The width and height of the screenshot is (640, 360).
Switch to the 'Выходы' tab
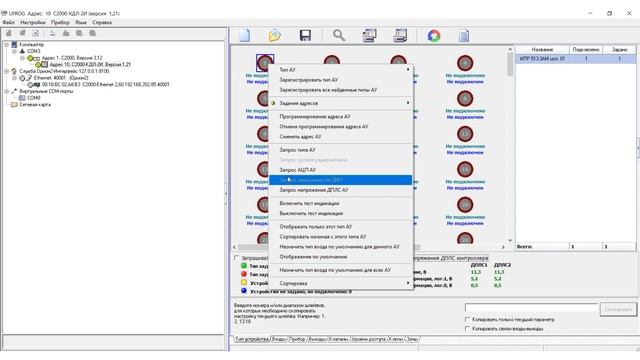click(x=317, y=339)
